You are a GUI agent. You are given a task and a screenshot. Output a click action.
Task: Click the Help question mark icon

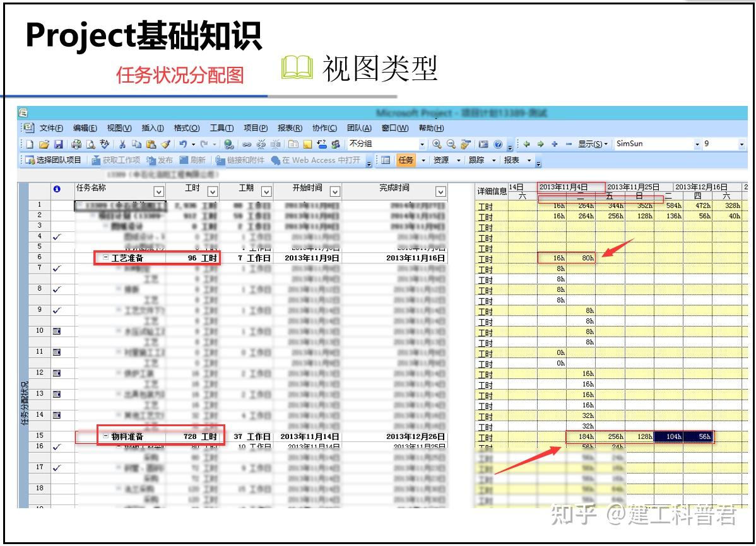click(498, 144)
